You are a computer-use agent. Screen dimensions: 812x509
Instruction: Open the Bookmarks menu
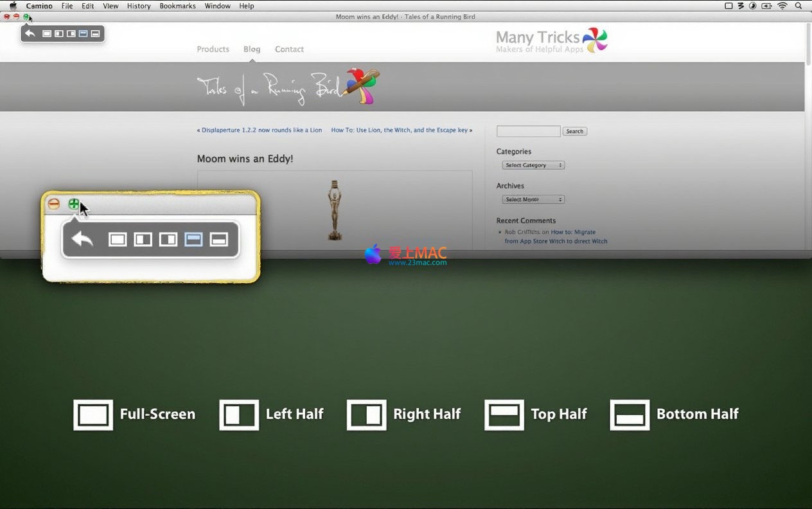(177, 6)
